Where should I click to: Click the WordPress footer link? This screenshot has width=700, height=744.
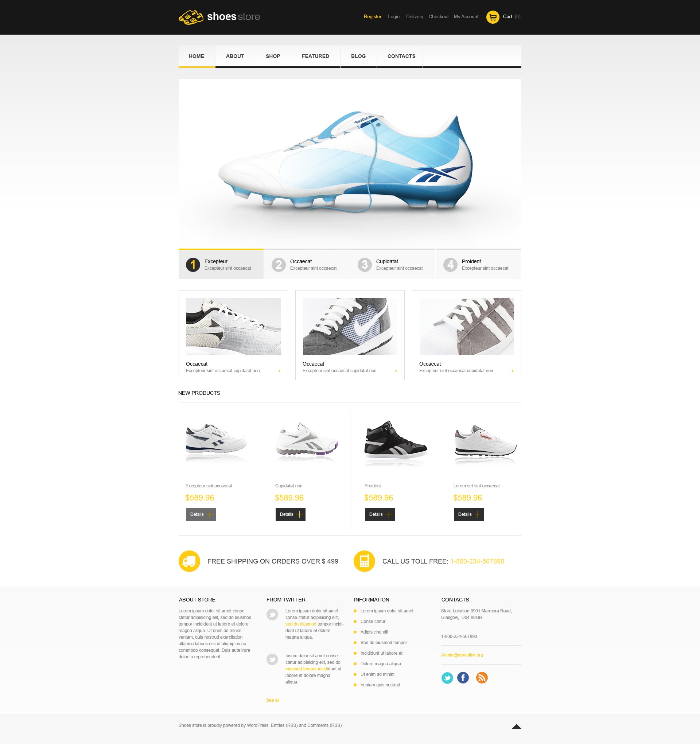[257, 725]
